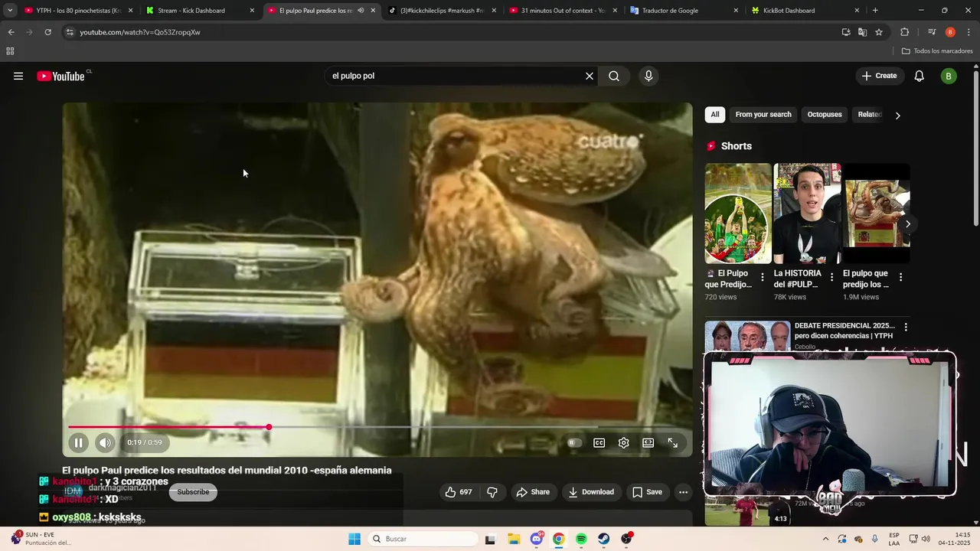Select the From your search chip
The height and width of the screenshot is (551, 980).
[763, 115]
